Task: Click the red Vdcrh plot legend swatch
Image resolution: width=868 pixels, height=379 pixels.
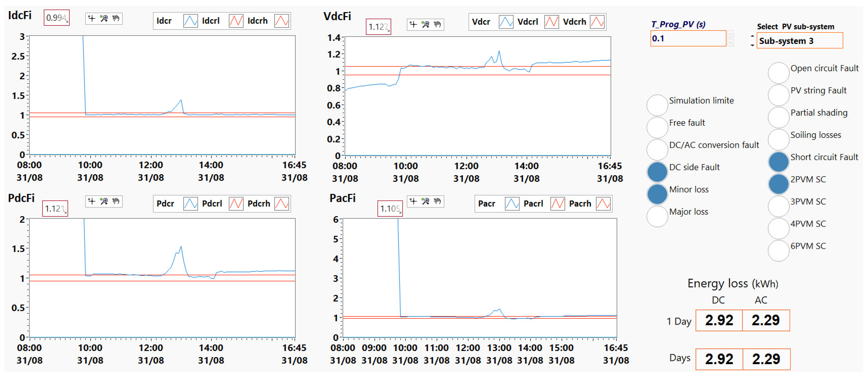Action: pyautogui.click(x=597, y=22)
